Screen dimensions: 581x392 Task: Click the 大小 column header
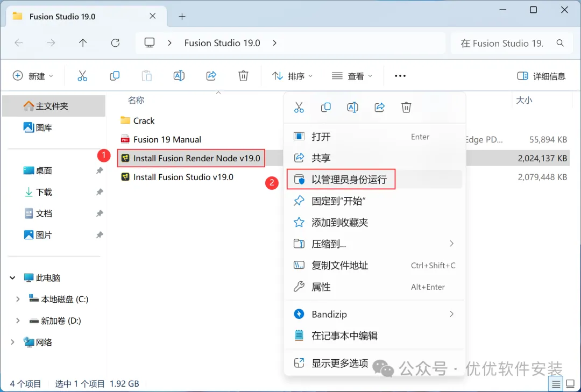(525, 100)
